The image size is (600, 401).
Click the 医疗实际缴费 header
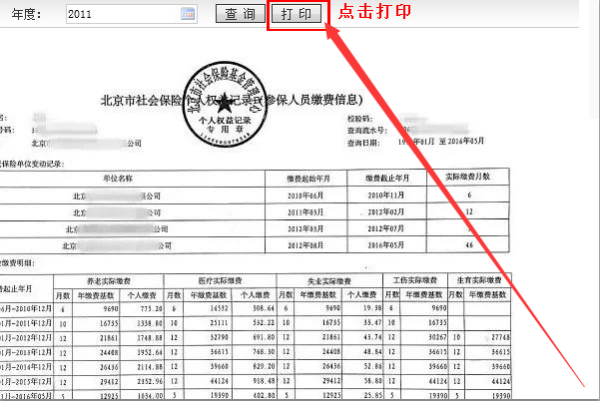coord(220,281)
